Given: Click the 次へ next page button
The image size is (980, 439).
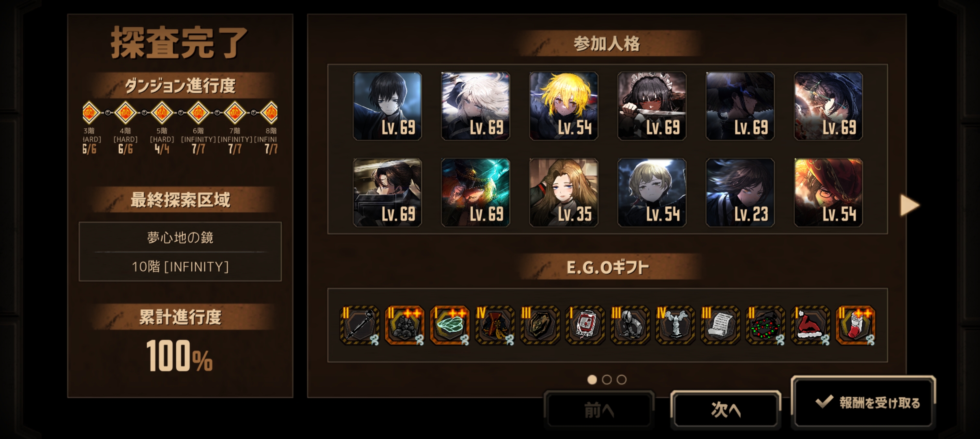Looking at the screenshot, I should [726, 410].
